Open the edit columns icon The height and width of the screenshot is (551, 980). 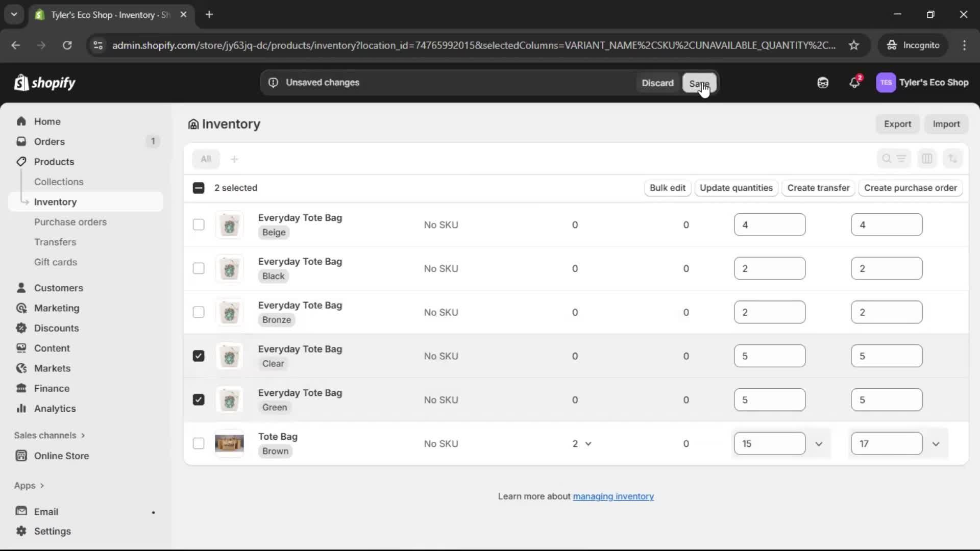pos(927,159)
